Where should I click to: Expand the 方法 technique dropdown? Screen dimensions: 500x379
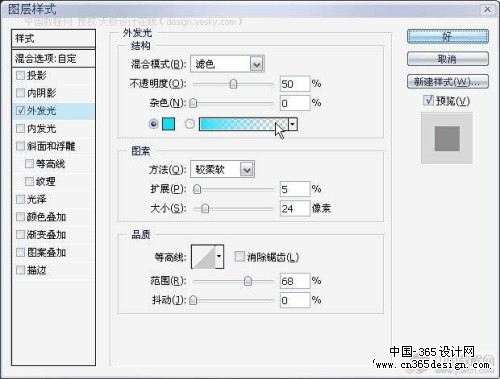(x=247, y=170)
